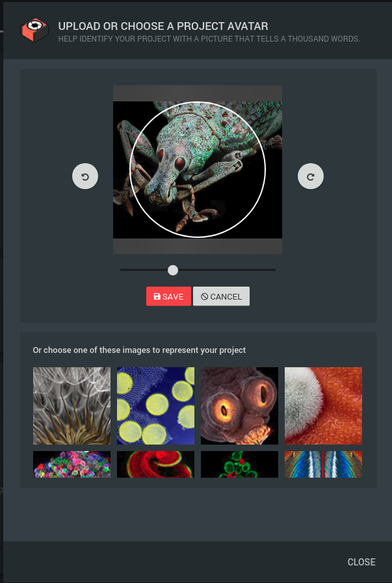Cancel the avatar crop
392x583 pixels.
pyautogui.click(x=221, y=296)
